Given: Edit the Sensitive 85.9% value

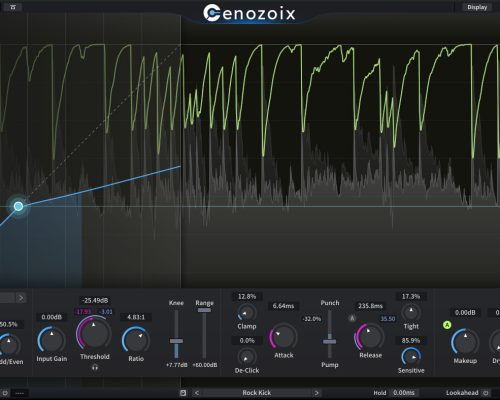Looking at the screenshot, I should pyautogui.click(x=411, y=341).
